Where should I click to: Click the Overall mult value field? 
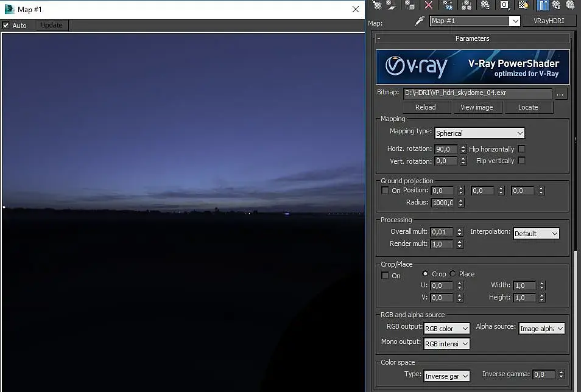point(442,232)
